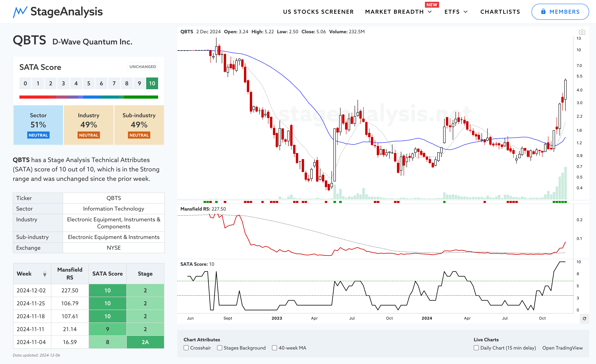Take chart snapshot with camera icon
Screen dimensions: 596x364
(582, 32)
